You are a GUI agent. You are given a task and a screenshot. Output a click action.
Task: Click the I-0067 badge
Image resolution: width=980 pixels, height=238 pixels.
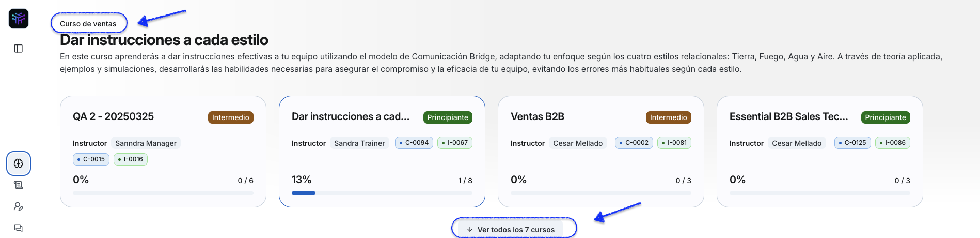pyautogui.click(x=455, y=143)
